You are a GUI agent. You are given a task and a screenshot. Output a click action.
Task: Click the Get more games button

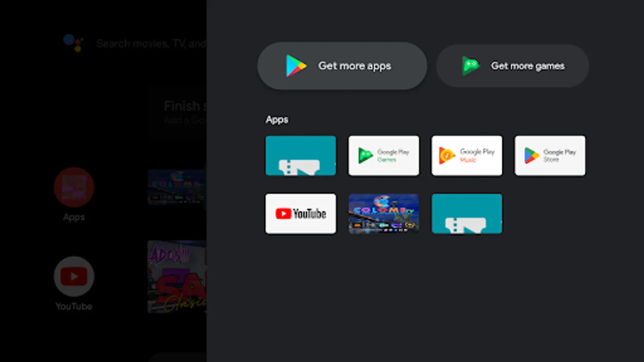pyautogui.click(x=513, y=66)
